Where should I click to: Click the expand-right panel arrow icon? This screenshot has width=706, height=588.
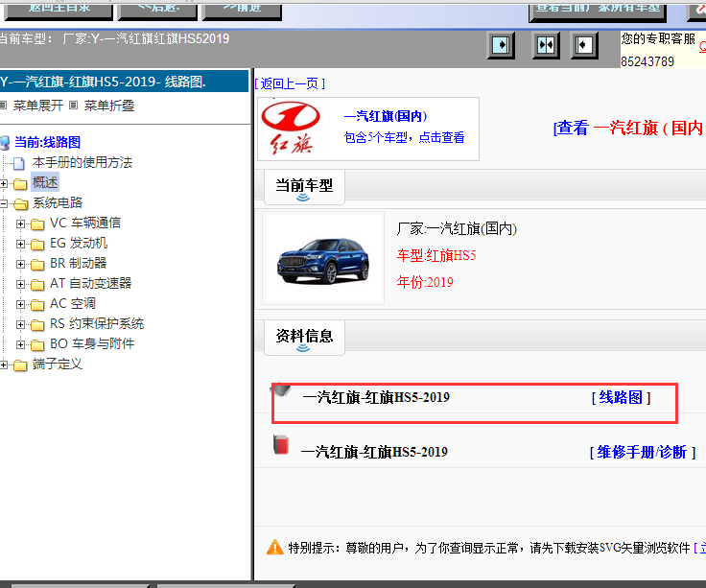coord(501,45)
